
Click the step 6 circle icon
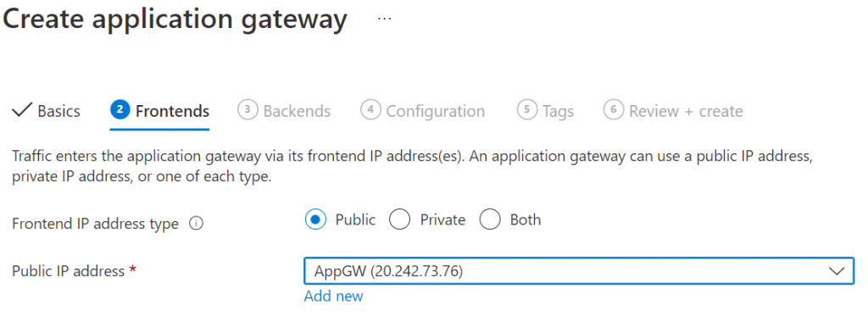click(614, 109)
